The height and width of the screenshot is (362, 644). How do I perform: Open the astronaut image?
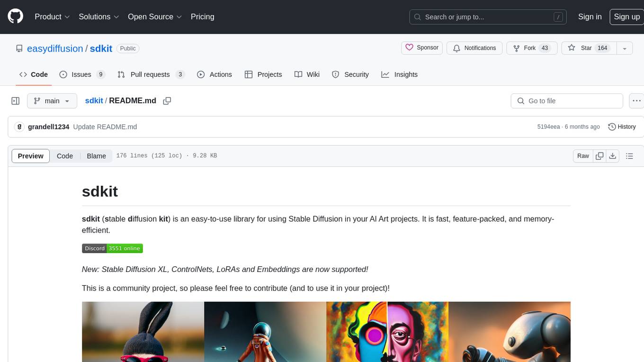click(x=265, y=332)
